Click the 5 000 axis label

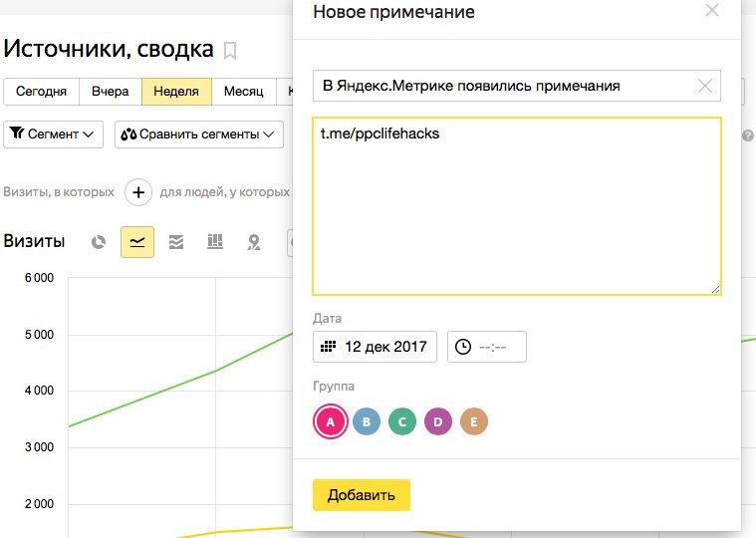click(40, 335)
